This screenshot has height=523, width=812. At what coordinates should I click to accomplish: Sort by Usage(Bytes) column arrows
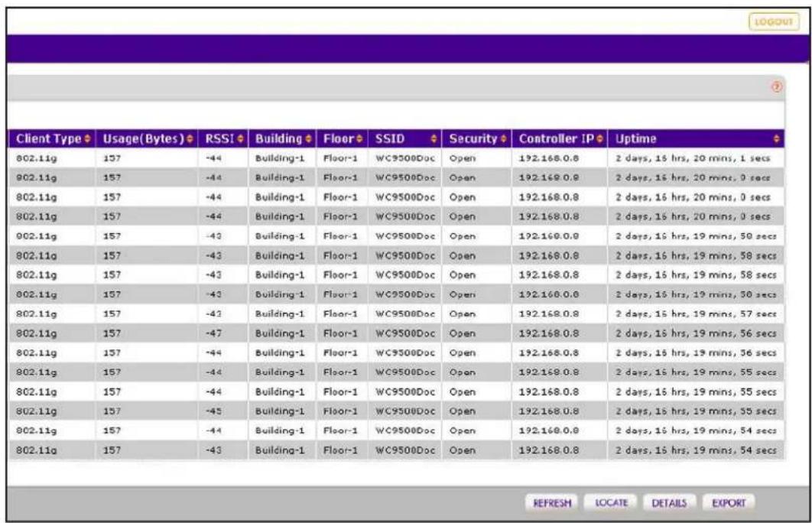click(x=190, y=138)
